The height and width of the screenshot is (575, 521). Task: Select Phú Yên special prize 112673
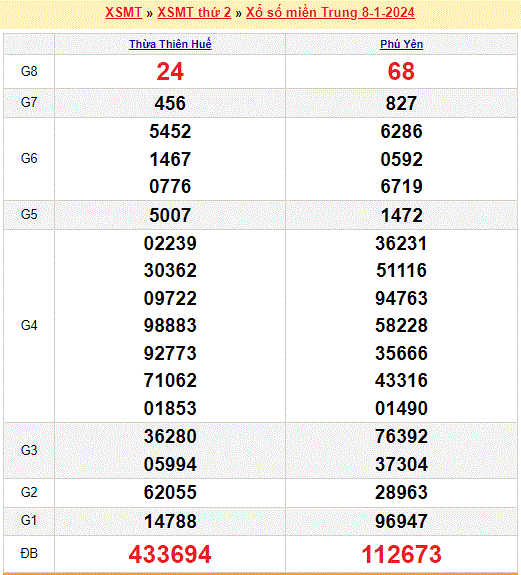point(401,554)
